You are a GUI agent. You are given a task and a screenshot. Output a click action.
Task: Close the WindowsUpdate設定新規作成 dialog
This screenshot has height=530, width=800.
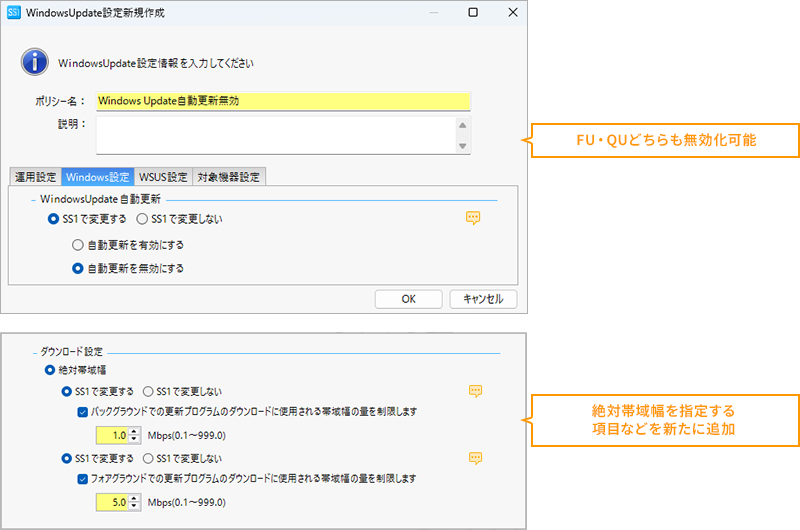click(x=513, y=12)
